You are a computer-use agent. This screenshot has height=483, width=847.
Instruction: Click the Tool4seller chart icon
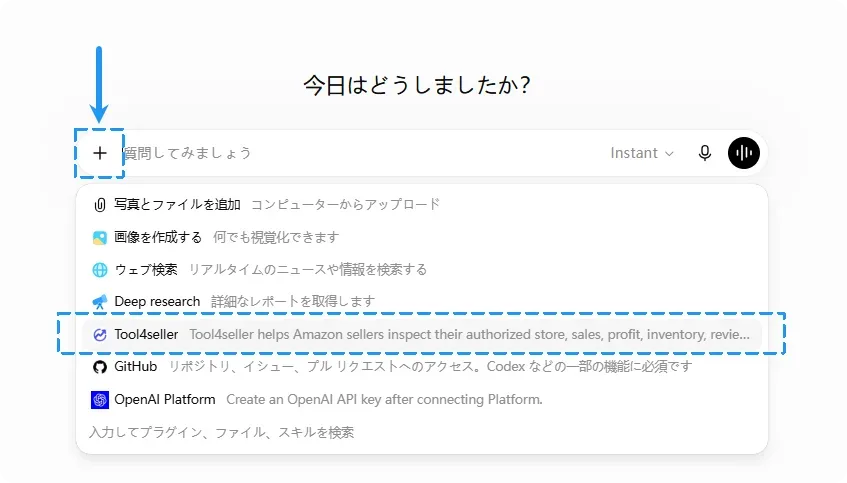[x=100, y=335]
